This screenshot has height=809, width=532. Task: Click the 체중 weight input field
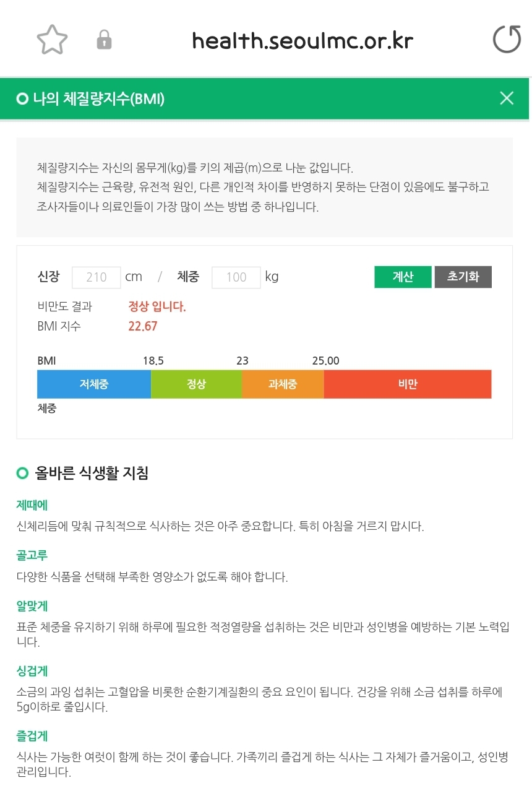[236, 277]
